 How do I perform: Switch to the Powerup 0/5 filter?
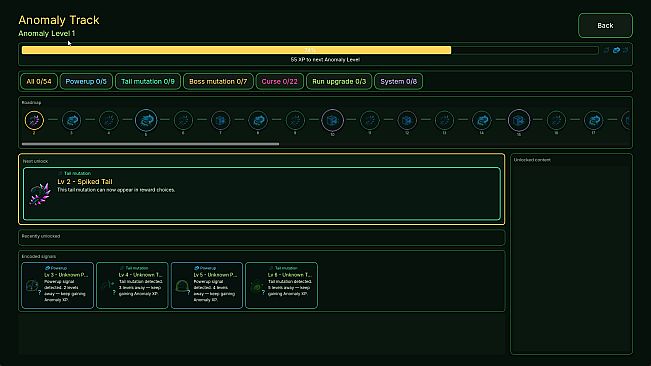(86, 81)
